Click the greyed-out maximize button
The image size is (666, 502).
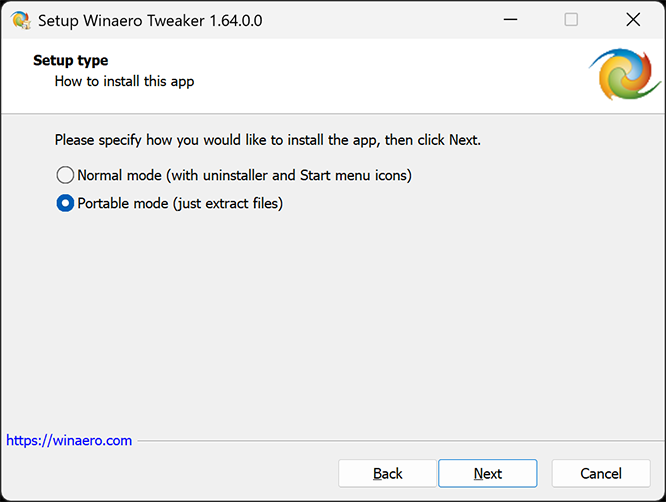[x=571, y=20]
